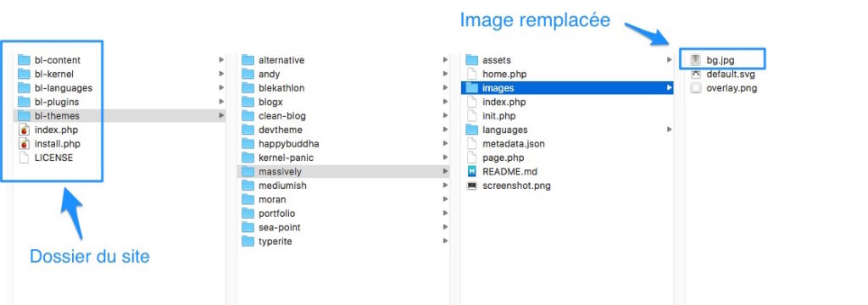The width and height of the screenshot is (868, 305).
Task: Click the metadata.json file icon
Action: pyautogui.click(x=471, y=143)
